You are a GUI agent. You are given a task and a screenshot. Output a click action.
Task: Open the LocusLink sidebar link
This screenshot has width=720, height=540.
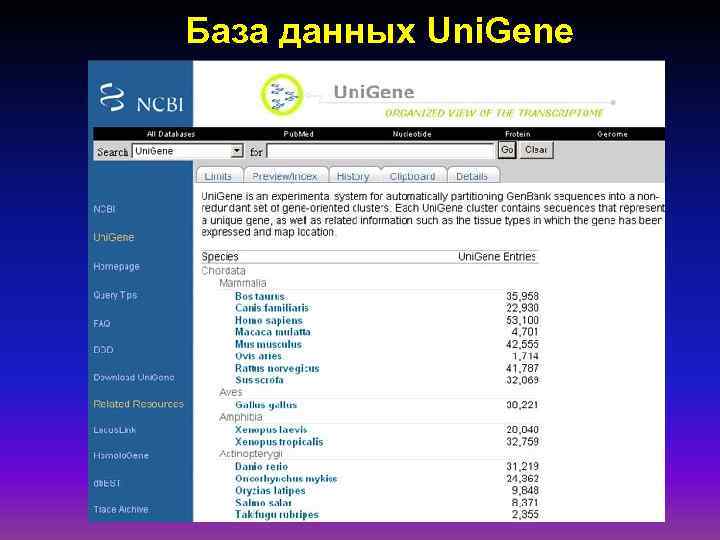(114, 430)
